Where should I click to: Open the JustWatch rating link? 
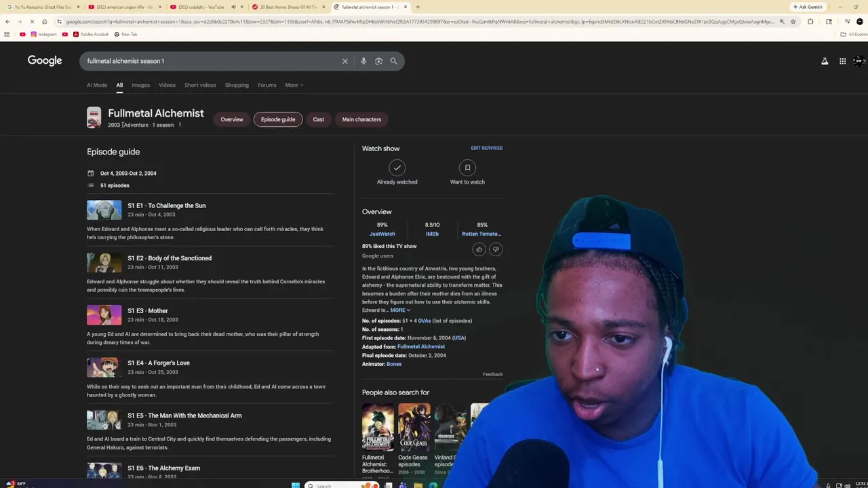pos(382,234)
